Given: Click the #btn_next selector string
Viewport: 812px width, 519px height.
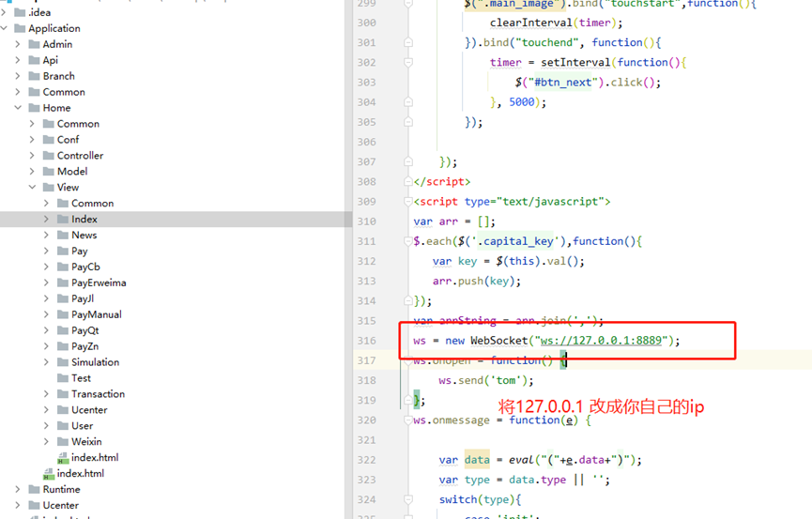Looking at the screenshot, I should tap(563, 83).
